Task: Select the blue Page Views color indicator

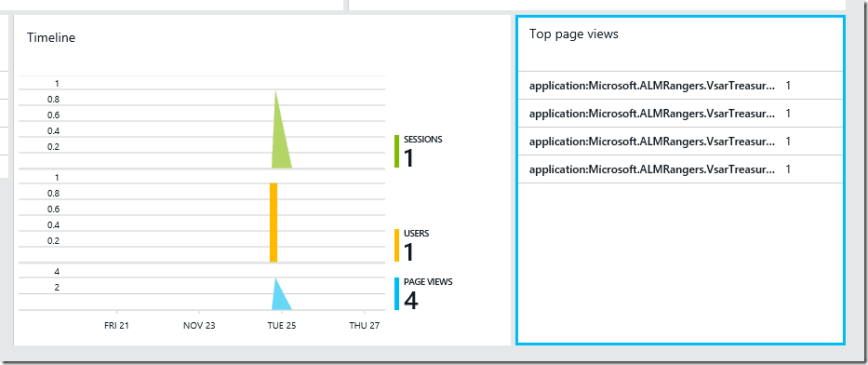Action: tap(397, 293)
